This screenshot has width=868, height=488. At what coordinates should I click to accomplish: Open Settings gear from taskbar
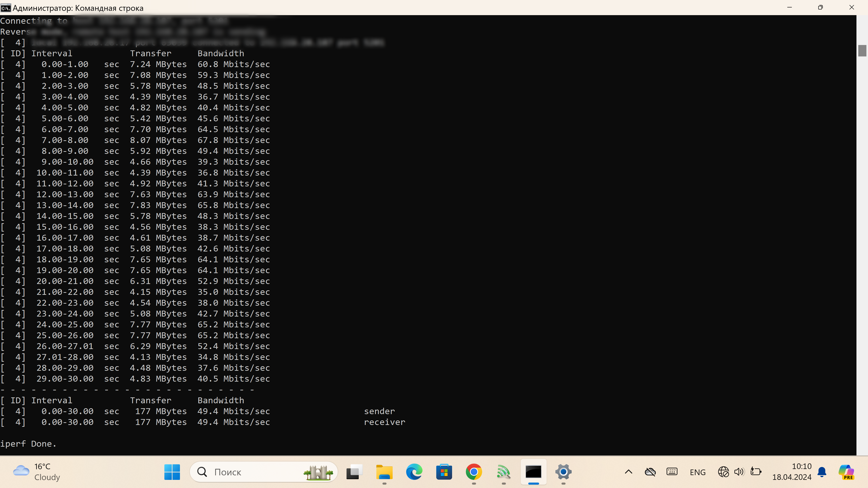pyautogui.click(x=563, y=472)
